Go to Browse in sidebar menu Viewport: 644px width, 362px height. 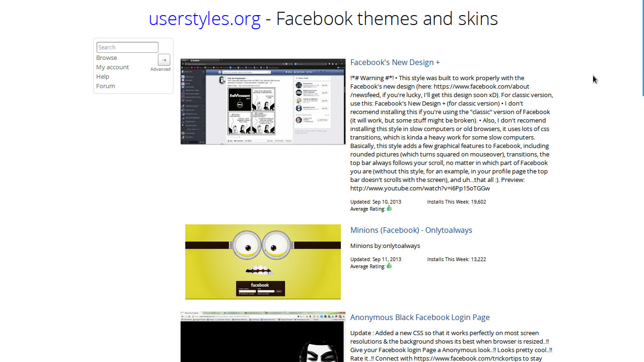107,58
